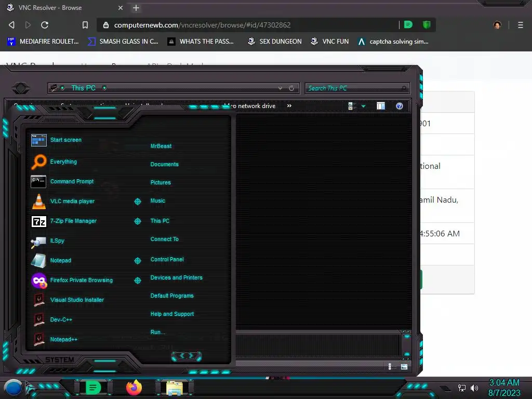Screen dimensions: 532x399
Task: Open This PC in start menu
Action: tap(160, 221)
